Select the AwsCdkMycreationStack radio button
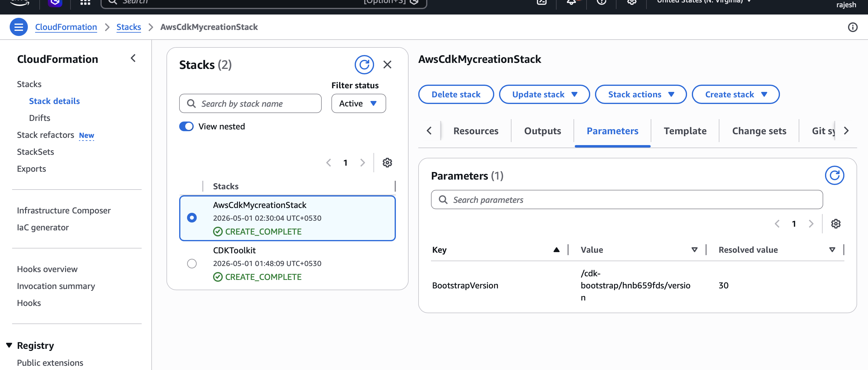The width and height of the screenshot is (868, 370). pos(192,218)
